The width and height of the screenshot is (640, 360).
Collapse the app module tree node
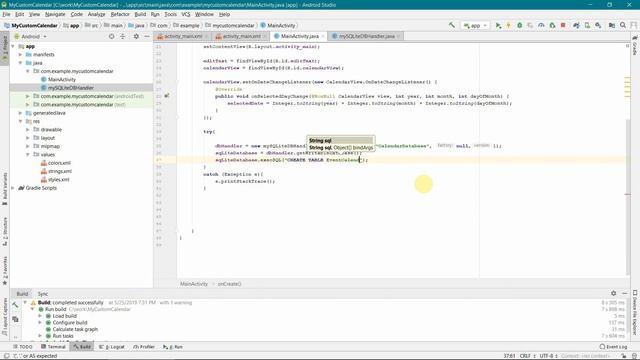pyautogui.click(x=13, y=46)
